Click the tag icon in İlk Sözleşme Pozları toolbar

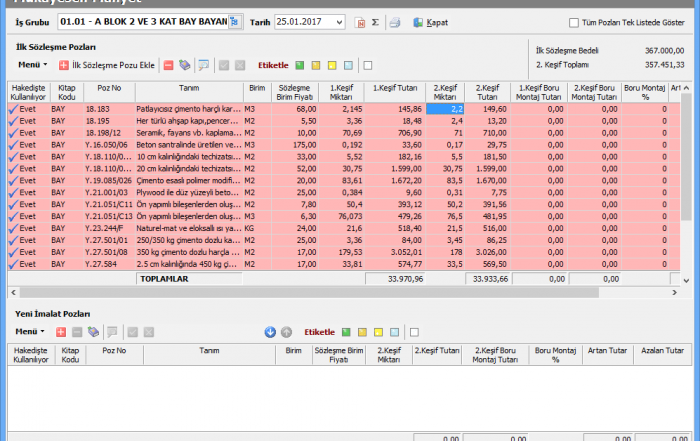184,65
